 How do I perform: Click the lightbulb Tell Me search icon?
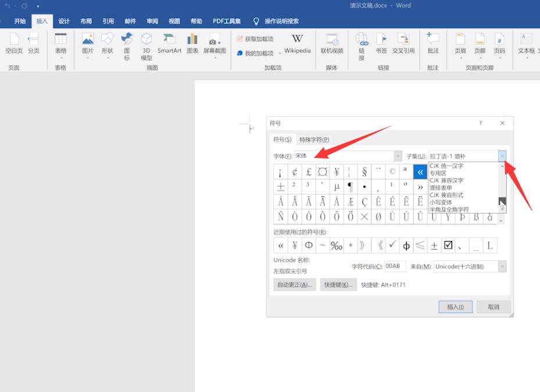click(x=256, y=21)
